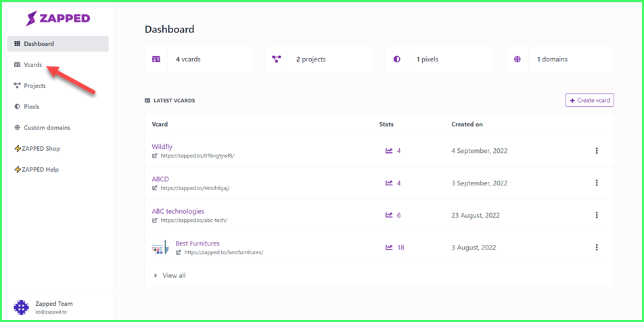View ABCD statistics chart icon
Screen dimensions: 644x322
pyautogui.click(x=389, y=183)
